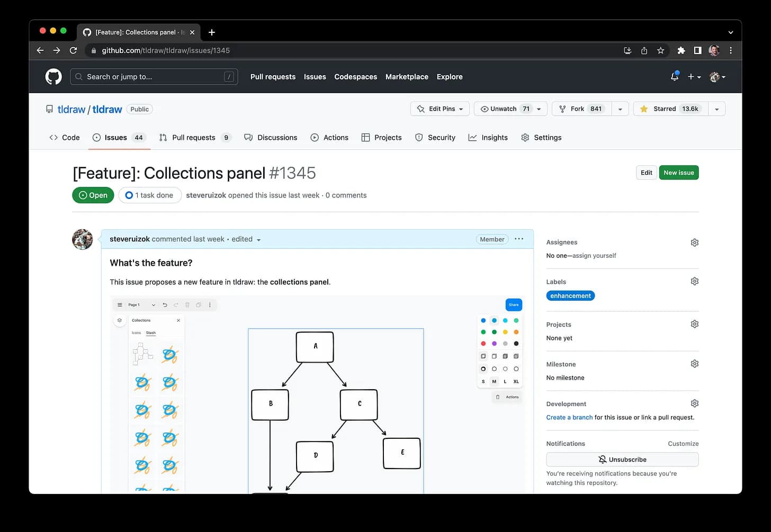Open the Actions tab
The width and height of the screenshot is (771, 532).
point(329,138)
